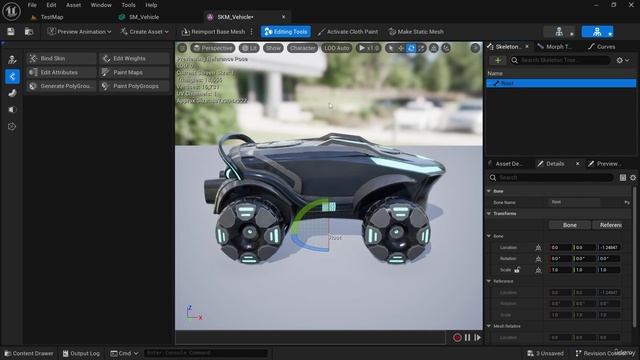Activate the Select mode cursor icon

click(391, 48)
